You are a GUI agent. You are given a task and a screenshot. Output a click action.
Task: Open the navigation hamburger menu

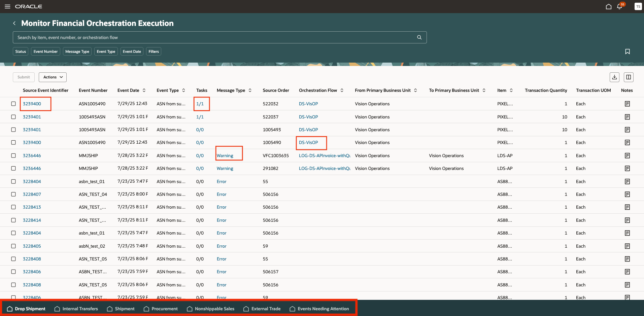pos(7,6)
